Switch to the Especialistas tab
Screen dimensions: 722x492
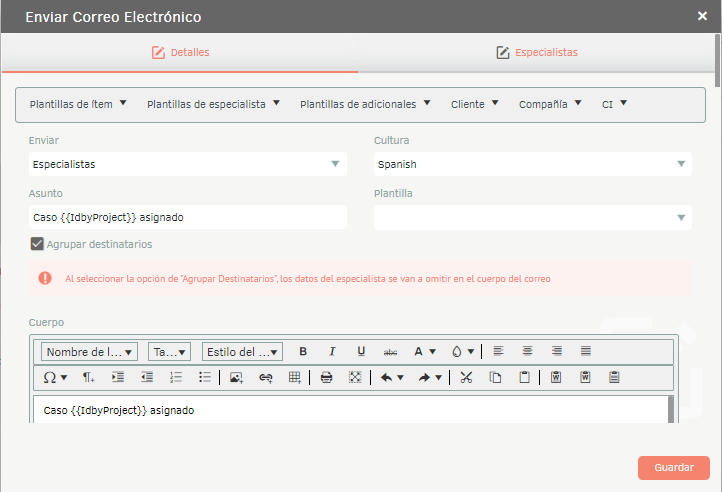coord(537,52)
